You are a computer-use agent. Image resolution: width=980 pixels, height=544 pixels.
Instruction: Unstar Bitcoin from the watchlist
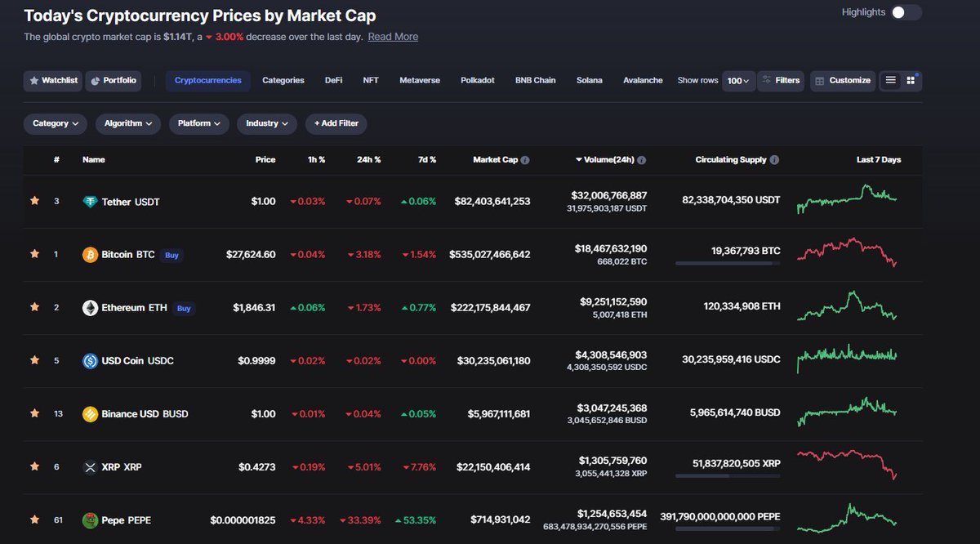tap(34, 254)
